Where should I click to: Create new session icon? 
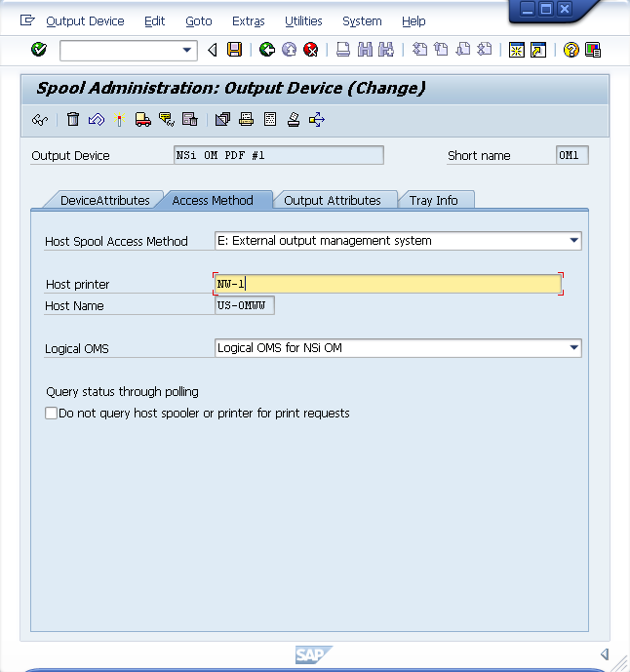coord(517,50)
